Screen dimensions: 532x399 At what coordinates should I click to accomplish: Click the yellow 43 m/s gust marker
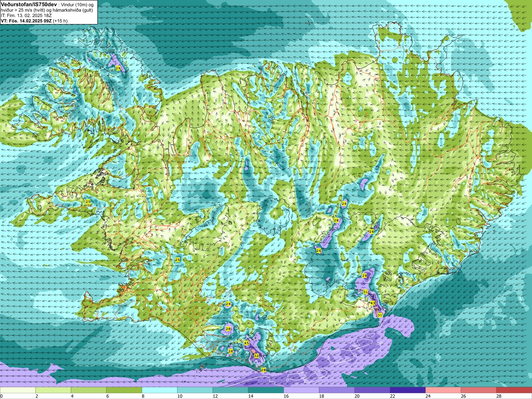coord(373,303)
